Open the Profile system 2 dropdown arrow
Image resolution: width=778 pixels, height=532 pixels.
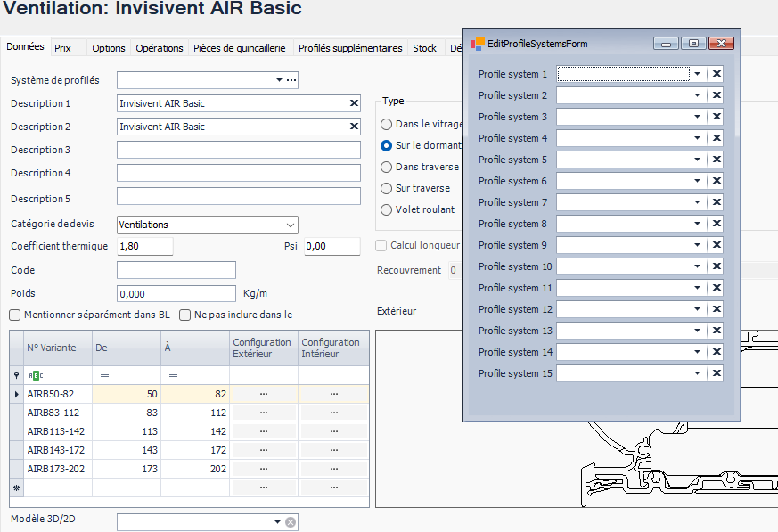coord(697,95)
